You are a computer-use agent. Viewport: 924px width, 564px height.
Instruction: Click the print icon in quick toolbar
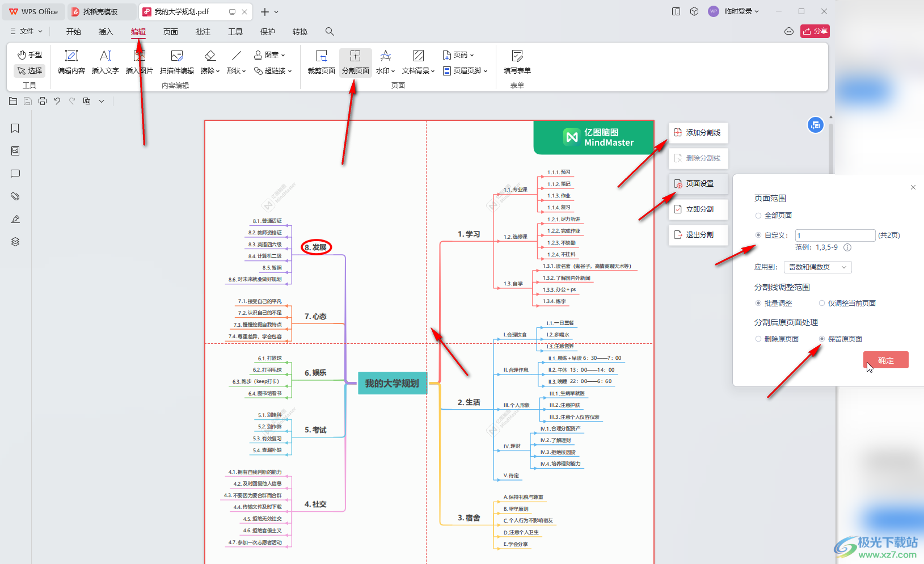coord(43,101)
